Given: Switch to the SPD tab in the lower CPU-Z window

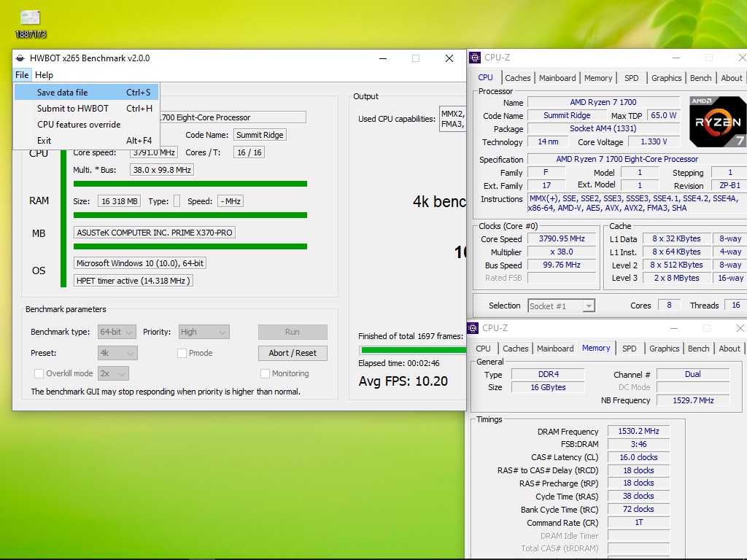Looking at the screenshot, I should (630, 349).
